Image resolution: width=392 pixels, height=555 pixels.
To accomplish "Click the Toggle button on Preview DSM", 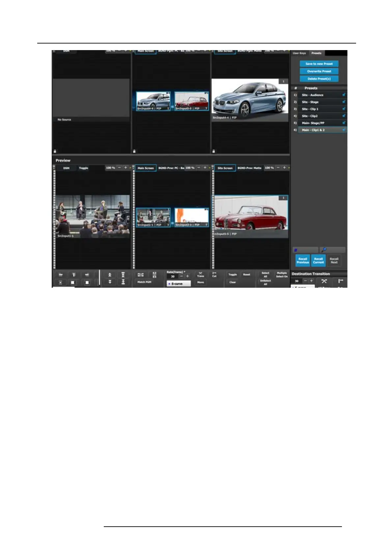I will [x=84, y=168].
